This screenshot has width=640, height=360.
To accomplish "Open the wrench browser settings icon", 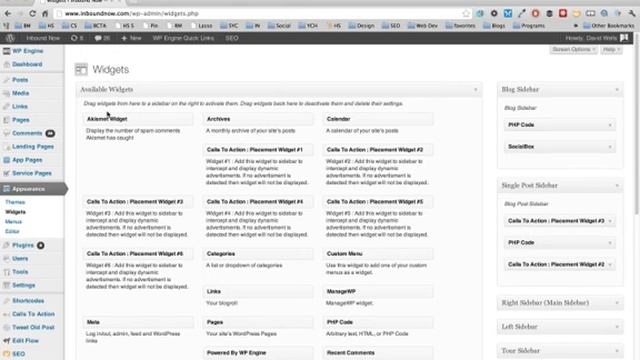I will coord(631,13).
